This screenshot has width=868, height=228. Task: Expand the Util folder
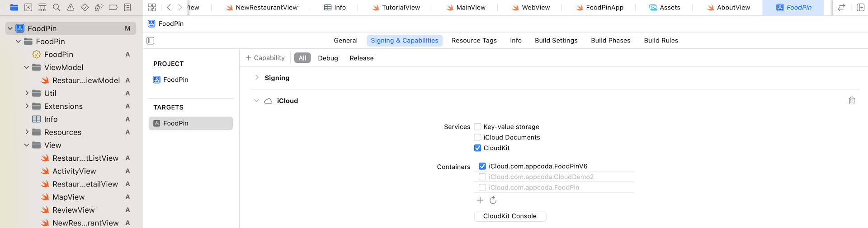tap(27, 93)
